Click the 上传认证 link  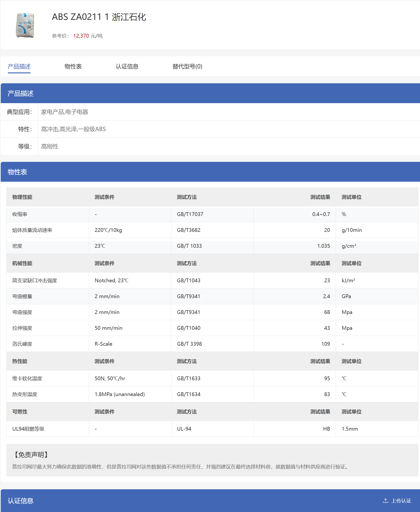pos(401,501)
